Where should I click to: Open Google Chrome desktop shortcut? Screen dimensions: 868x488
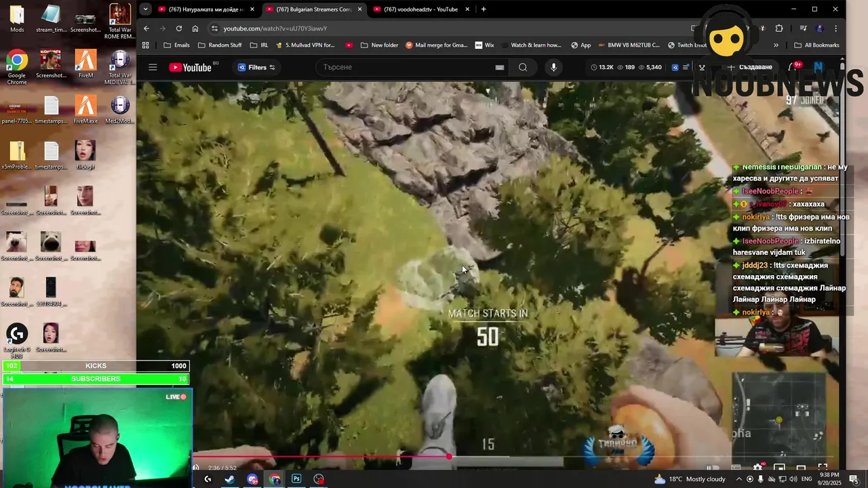pos(17,66)
